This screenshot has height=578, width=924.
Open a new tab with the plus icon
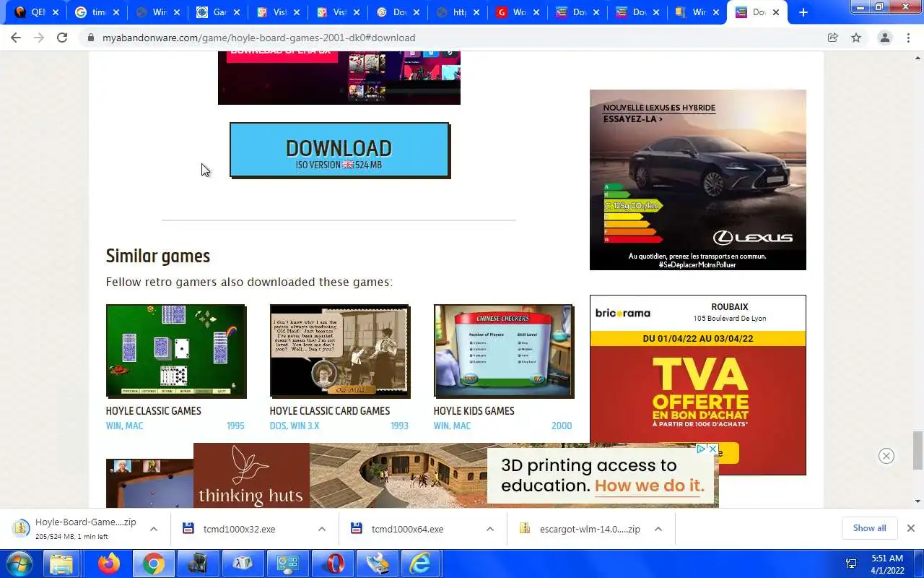[803, 12]
